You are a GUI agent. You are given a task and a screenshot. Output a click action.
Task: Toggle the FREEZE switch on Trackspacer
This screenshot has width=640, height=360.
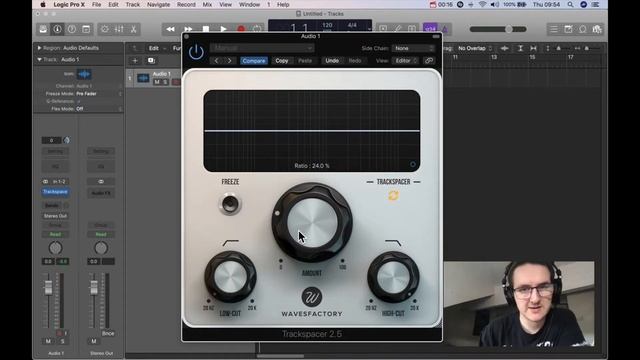coord(230,204)
